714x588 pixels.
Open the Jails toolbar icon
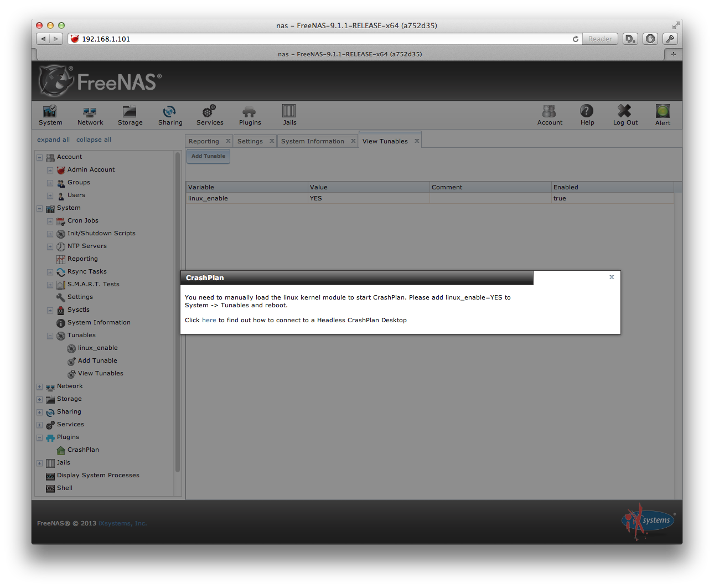[289, 115]
